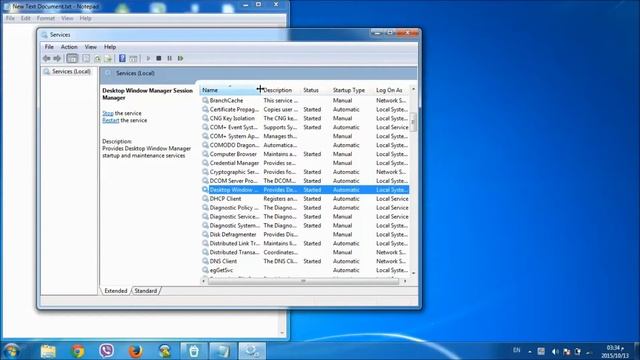Viewport: 640px width, 360px height.
Task: Click the Export List toolbar icon
Action: click(x=108, y=59)
